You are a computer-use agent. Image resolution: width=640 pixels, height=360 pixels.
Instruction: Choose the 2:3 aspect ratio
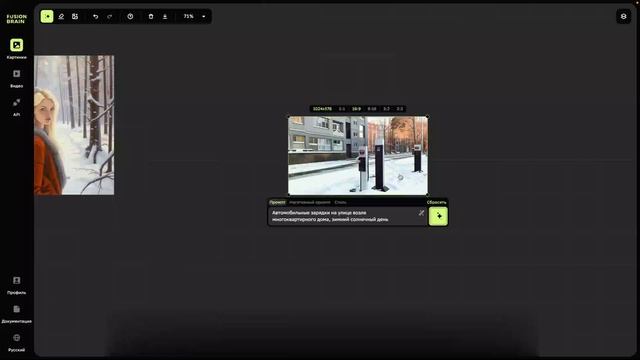(x=400, y=109)
